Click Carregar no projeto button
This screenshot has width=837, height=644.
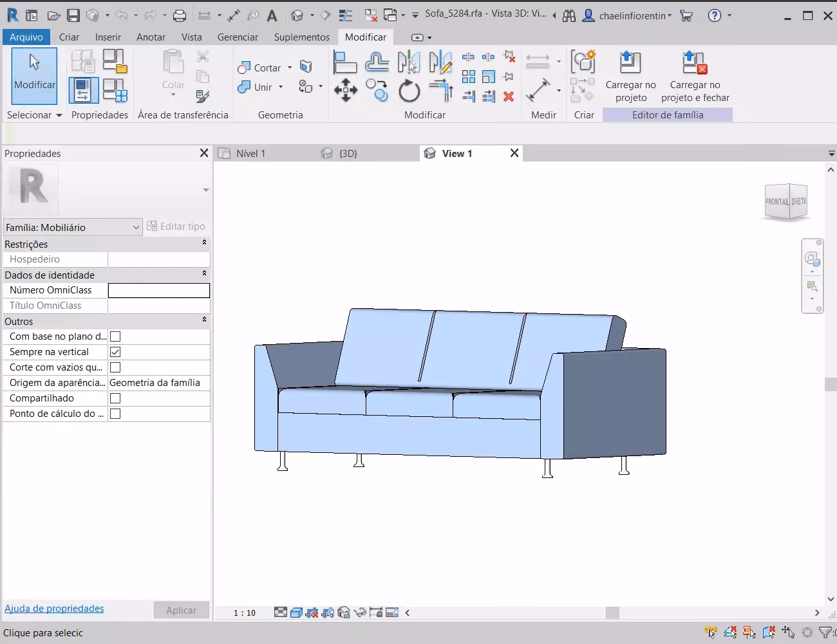pyautogui.click(x=631, y=76)
